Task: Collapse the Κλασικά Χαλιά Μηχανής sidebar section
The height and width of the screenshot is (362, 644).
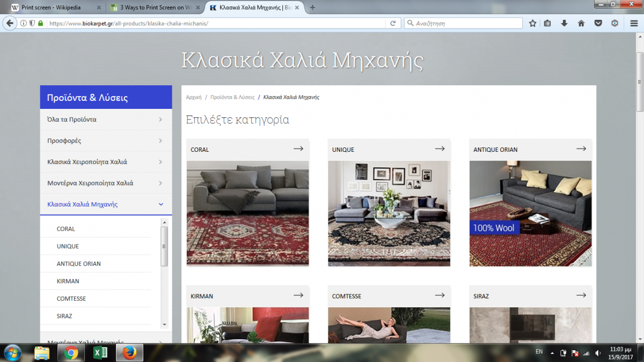Action: click(x=160, y=204)
